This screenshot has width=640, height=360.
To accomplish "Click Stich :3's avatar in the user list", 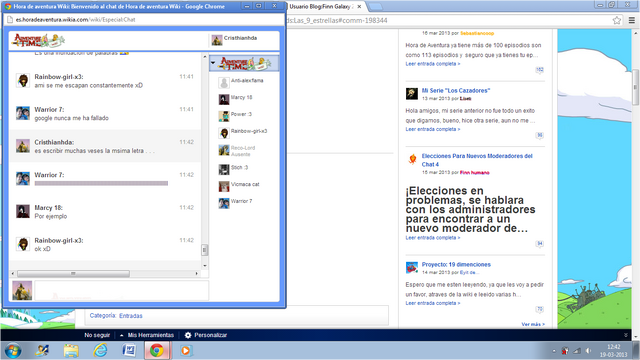I will click(x=224, y=169).
